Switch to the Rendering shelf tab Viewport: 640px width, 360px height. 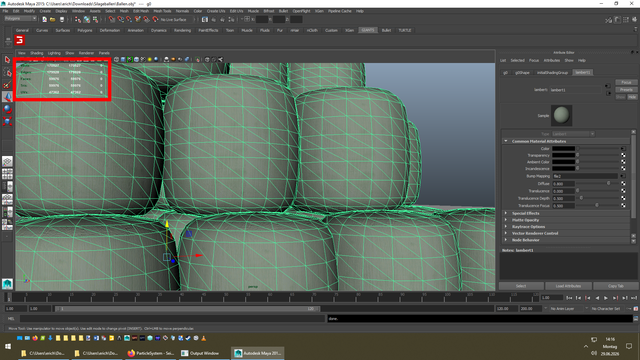pyautogui.click(x=182, y=30)
